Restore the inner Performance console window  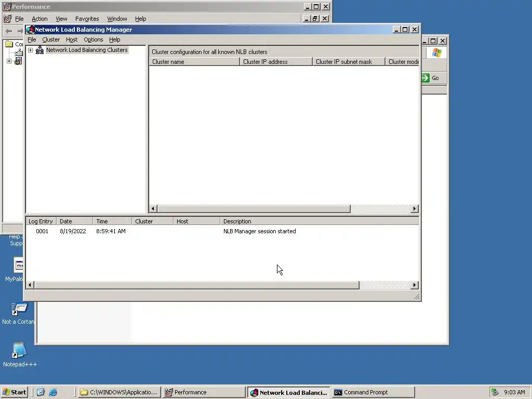pos(315,19)
